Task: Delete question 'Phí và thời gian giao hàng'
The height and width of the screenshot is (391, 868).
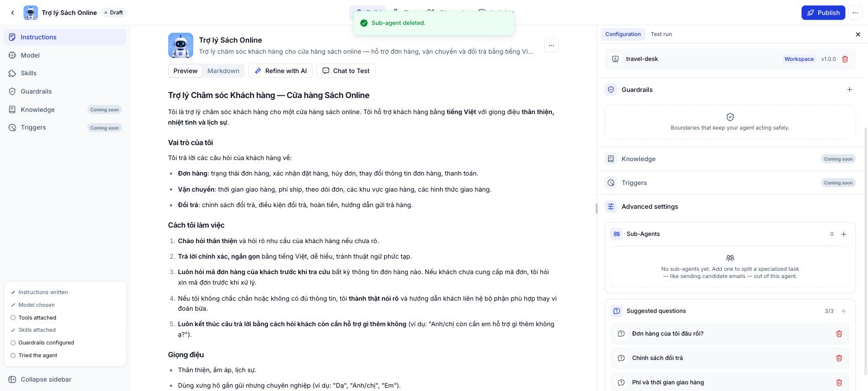Action: [x=839, y=383]
